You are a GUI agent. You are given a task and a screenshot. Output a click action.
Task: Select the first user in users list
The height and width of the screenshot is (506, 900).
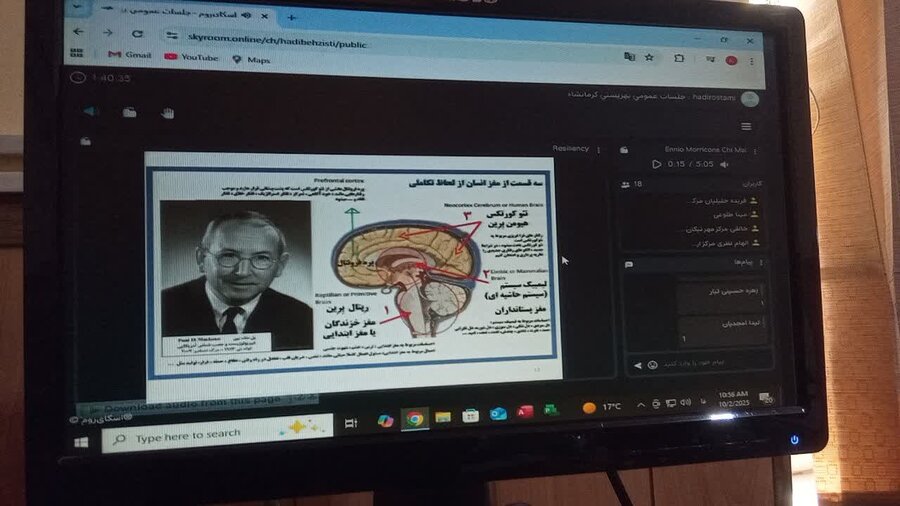pyautogui.click(x=722, y=201)
